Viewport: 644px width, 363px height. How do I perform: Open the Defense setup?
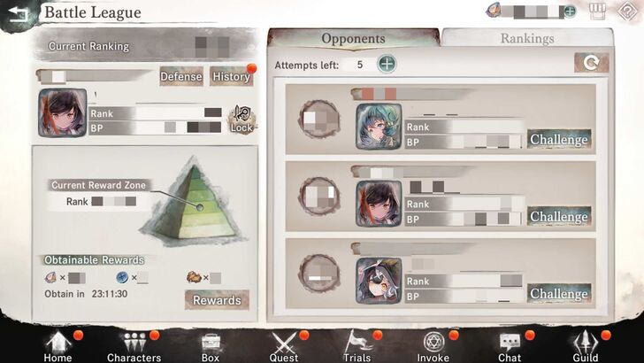pyautogui.click(x=181, y=76)
